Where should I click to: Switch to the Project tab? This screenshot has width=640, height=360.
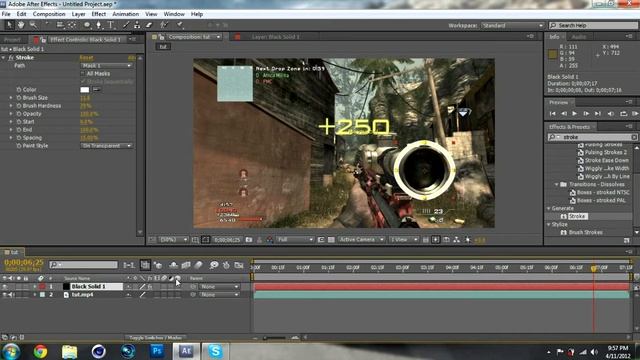pos(12,40)
